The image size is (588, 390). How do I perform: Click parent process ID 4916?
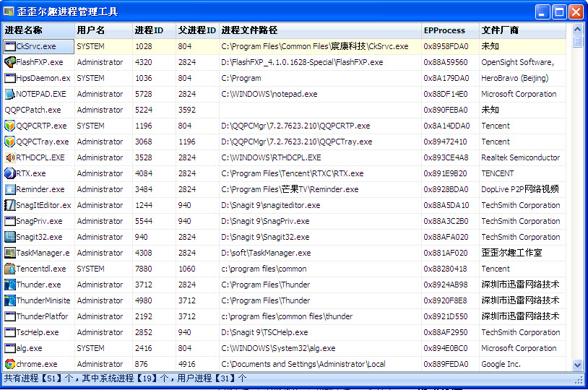(187, 364)
